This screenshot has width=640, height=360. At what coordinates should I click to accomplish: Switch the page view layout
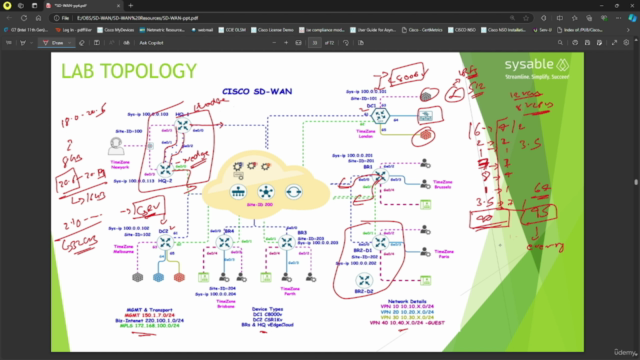pyautogui.click(x=361, y=43)
